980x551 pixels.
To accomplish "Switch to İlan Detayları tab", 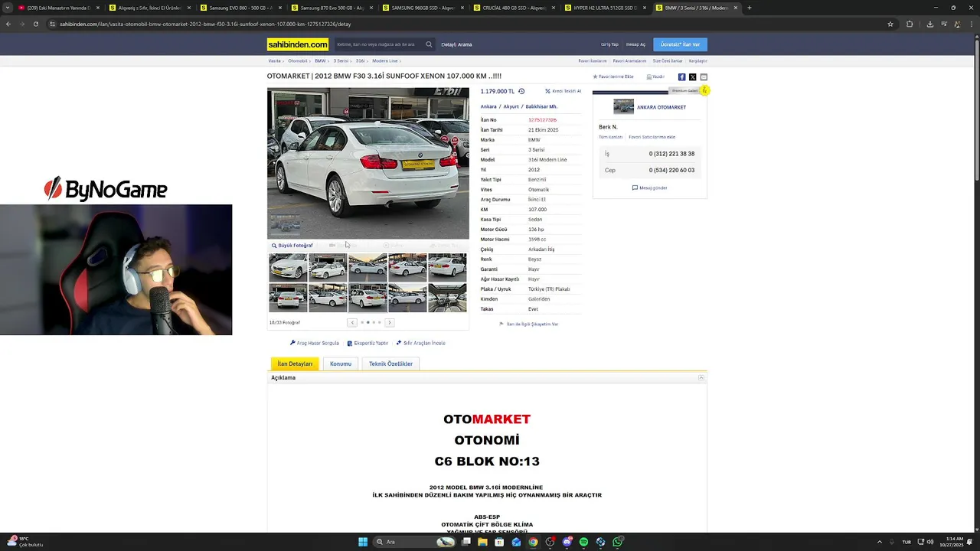I will pyautogui.click(x=295, y=364).
